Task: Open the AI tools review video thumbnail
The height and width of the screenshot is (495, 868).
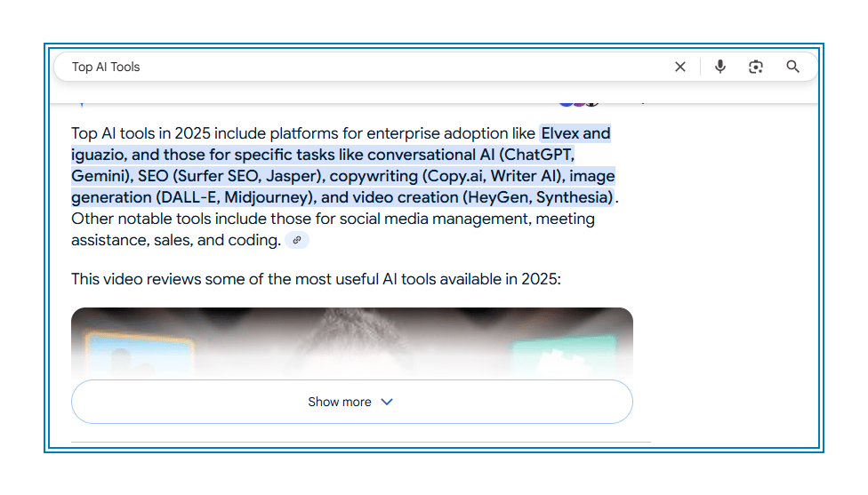Action: click(x=351, y=343)
